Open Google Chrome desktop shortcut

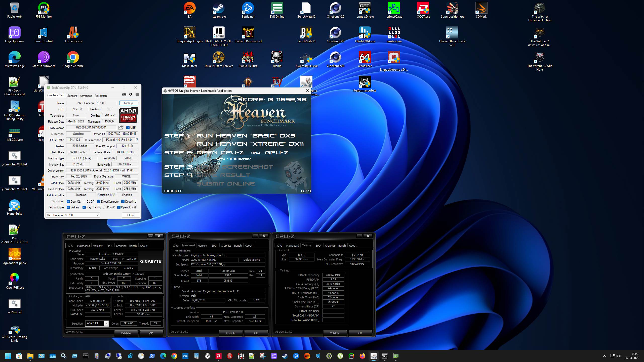click(73, 59)
